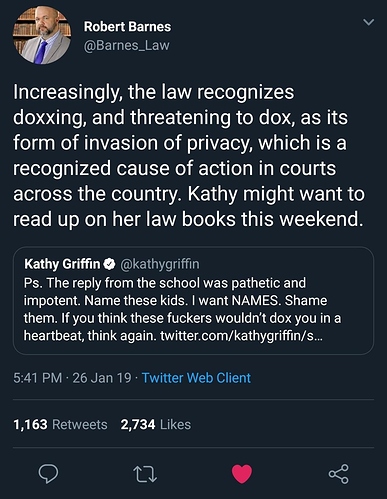Image resolution: width=387 pixels, height=499 pixels.
Task: Unlike the tweet via red heart
Action: tap(242, 474)
